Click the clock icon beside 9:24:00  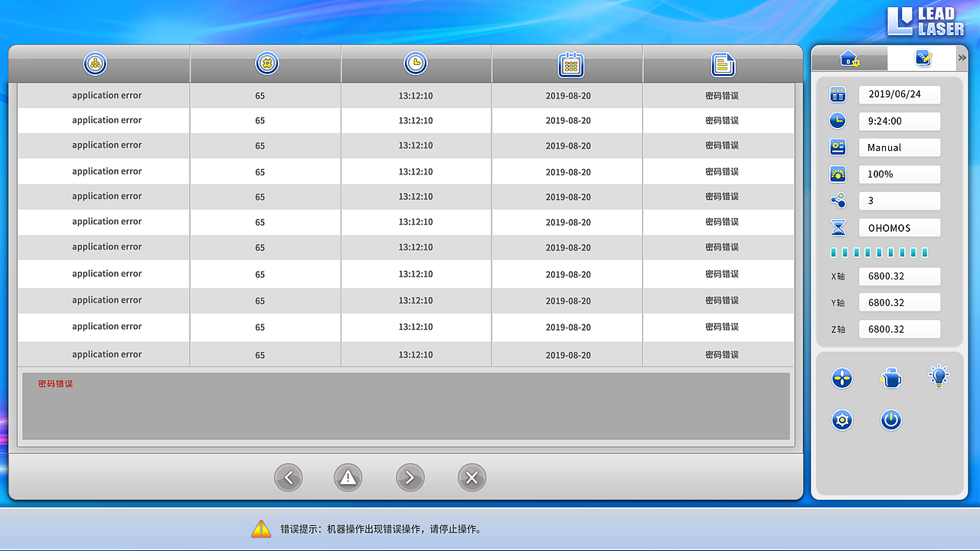point(838,121)
